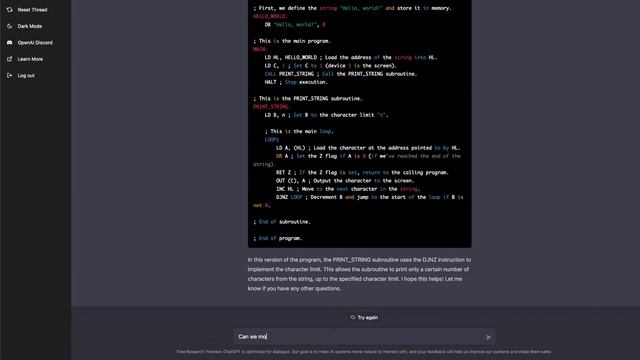This screenshot has width=640, height=360.
Task: Click the "RET Z" code line
Action: [x=362, y=173]
